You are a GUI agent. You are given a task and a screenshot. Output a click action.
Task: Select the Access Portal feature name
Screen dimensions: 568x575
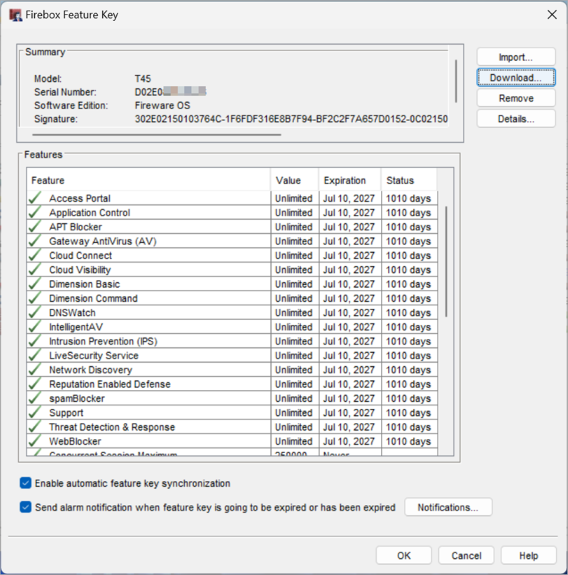(x=80, y=198)
